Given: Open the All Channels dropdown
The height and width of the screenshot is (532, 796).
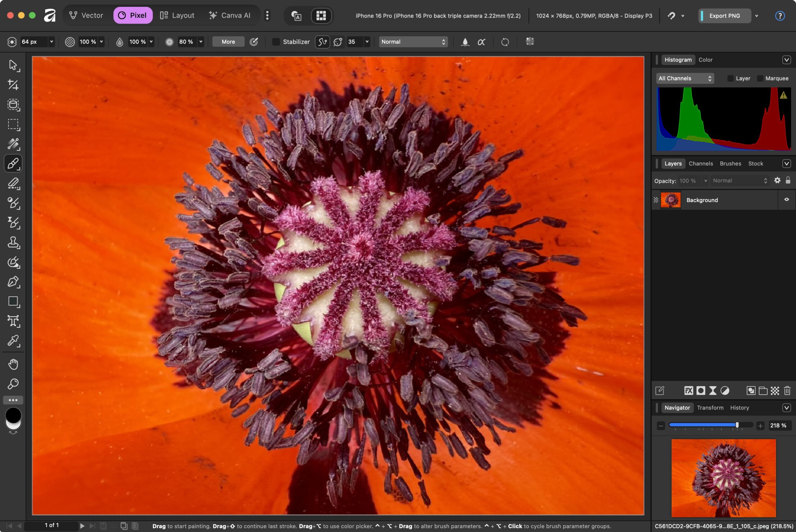Looking at the screenshot, I should point(685,78).
